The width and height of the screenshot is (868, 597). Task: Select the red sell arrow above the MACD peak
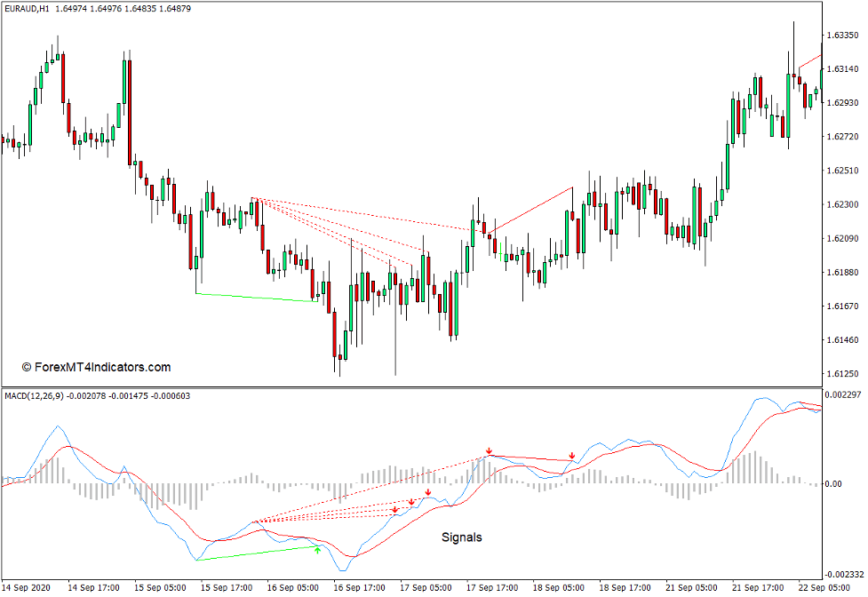pos(489,451)
